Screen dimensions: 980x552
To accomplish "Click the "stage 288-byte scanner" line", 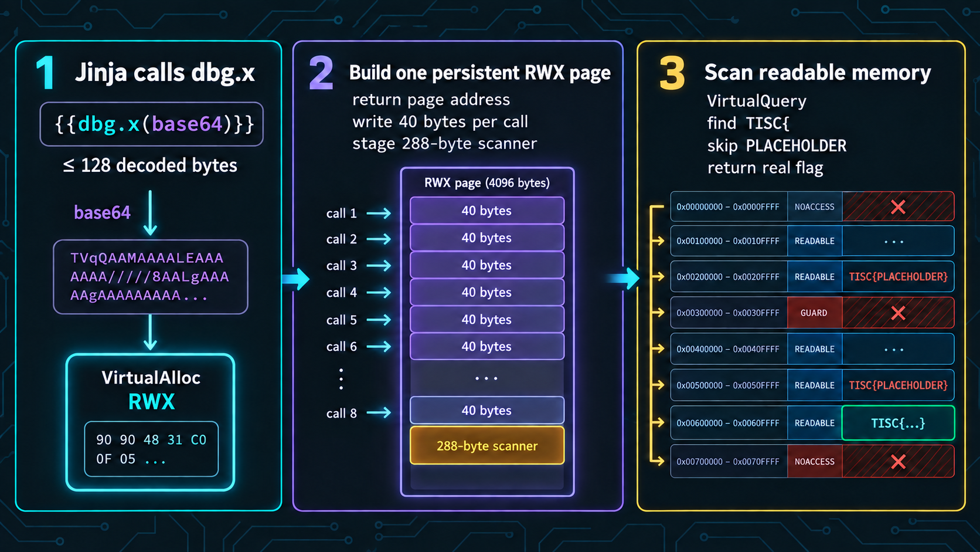I will (x=444, y=144).
